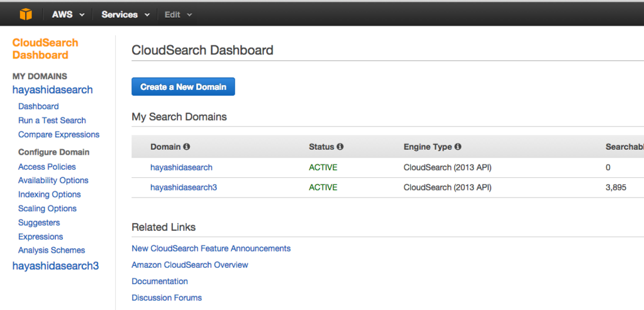Open the Documentation link
This screenshot has width=644, height=310.
point(160,281)
